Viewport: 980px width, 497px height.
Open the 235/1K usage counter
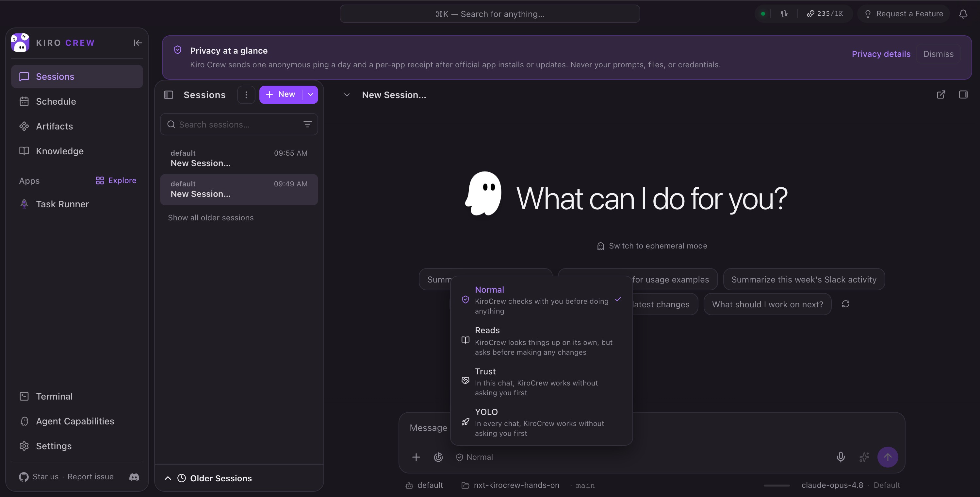click(825, 14)
